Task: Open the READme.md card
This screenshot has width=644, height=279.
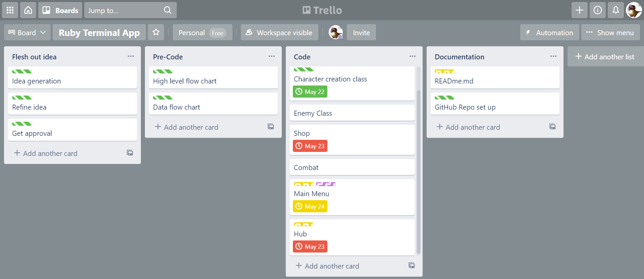Action: pyautogui.click(x=495, y=77)
